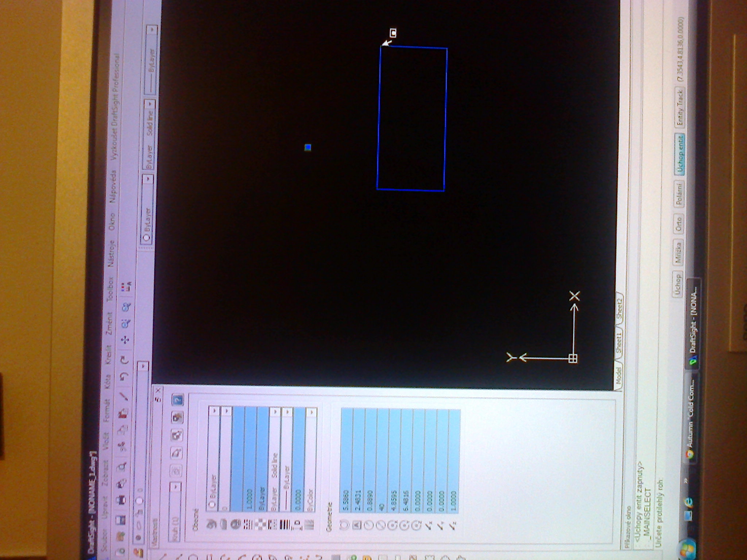Click the Entity Track status button
Viewport: 747px width, 560px height.
coord(680,108)
